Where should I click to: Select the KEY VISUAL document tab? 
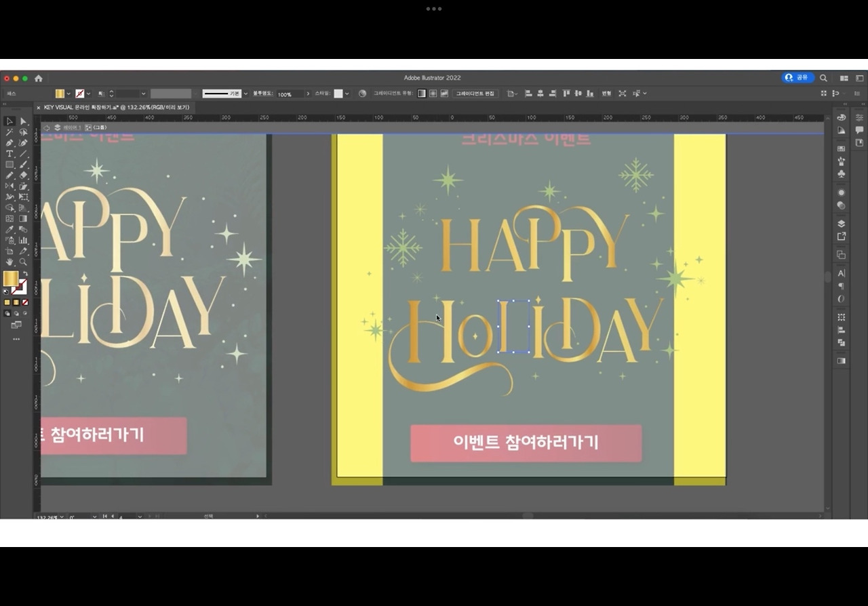(x=116, y=107)
